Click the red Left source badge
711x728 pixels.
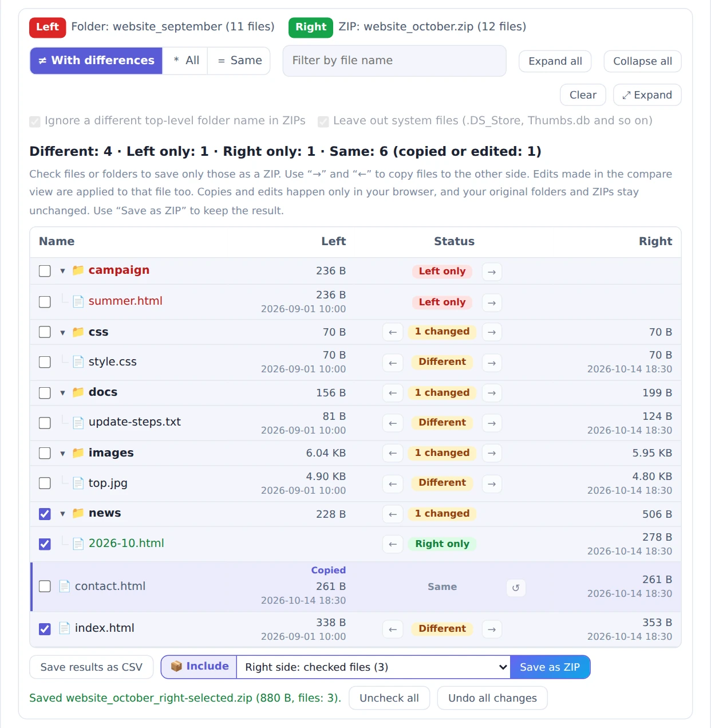tap(48, 27)
